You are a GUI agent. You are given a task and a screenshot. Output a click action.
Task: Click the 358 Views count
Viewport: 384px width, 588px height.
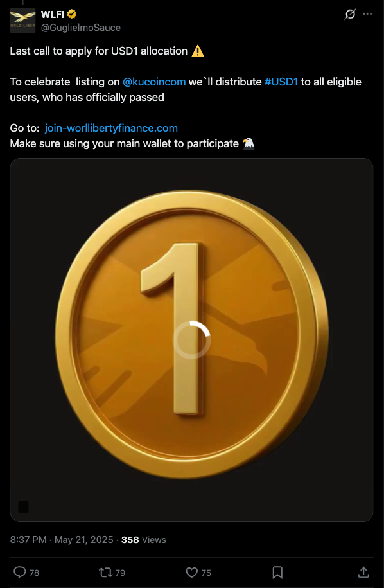pos(143,540)
